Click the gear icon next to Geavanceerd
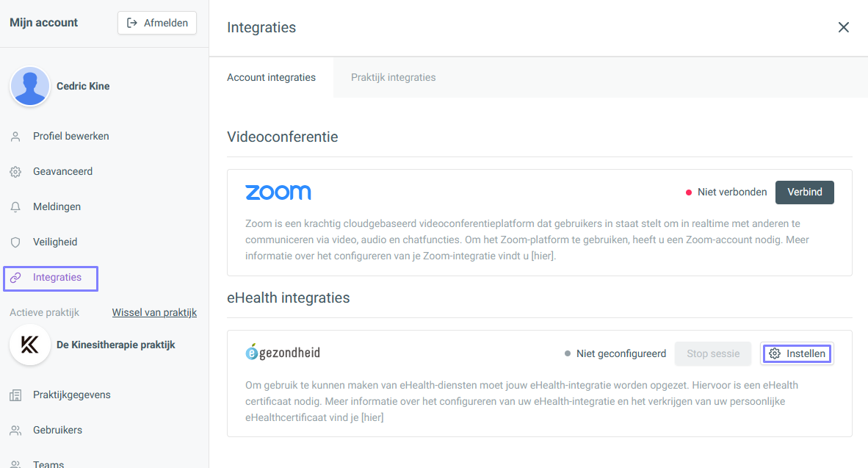868x468 pixels. pyautogui.click(x=15, y=172)
